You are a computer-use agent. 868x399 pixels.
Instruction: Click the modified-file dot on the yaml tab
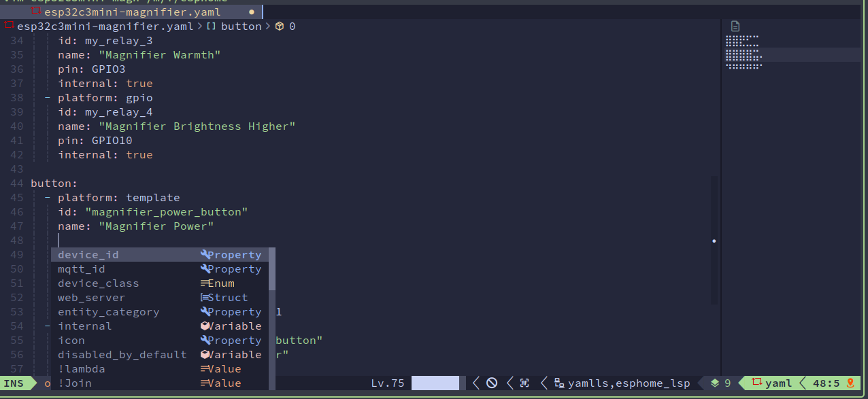(x=250, y=12)
